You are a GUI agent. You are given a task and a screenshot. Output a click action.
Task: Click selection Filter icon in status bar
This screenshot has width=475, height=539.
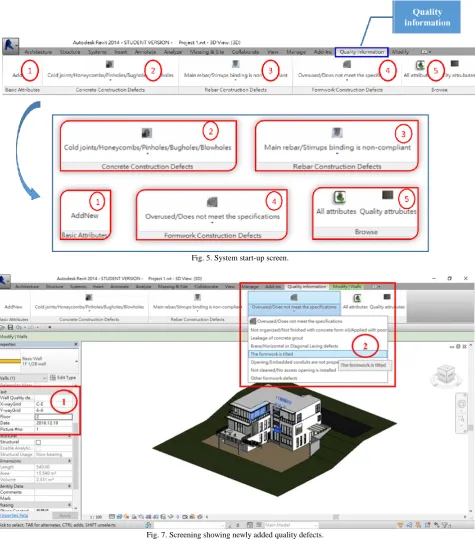coord(445,525)
